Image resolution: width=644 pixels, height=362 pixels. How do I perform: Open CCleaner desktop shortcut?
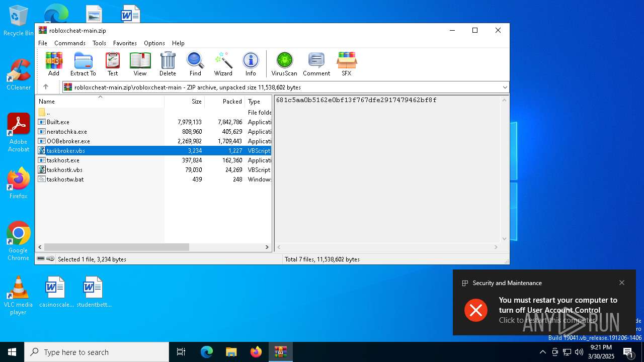pos(19,74)
